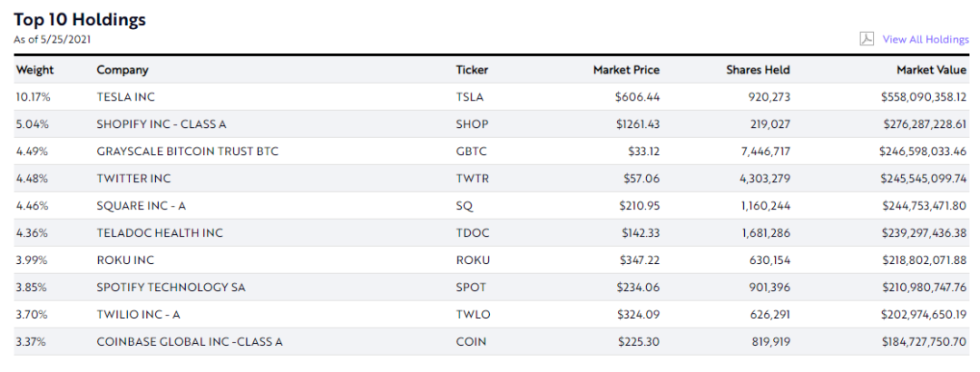Click the Company column header
980x372 pixels.
coord(122,70)
